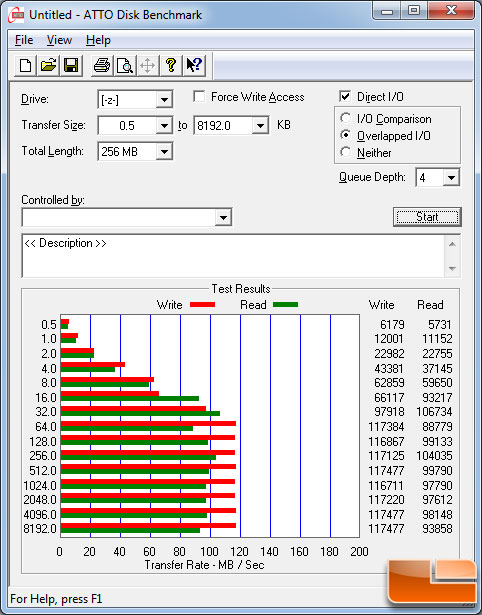This screenshot has height=615, width=482.
Task: Click the green Read legend swatch
Action: [286, 304]
